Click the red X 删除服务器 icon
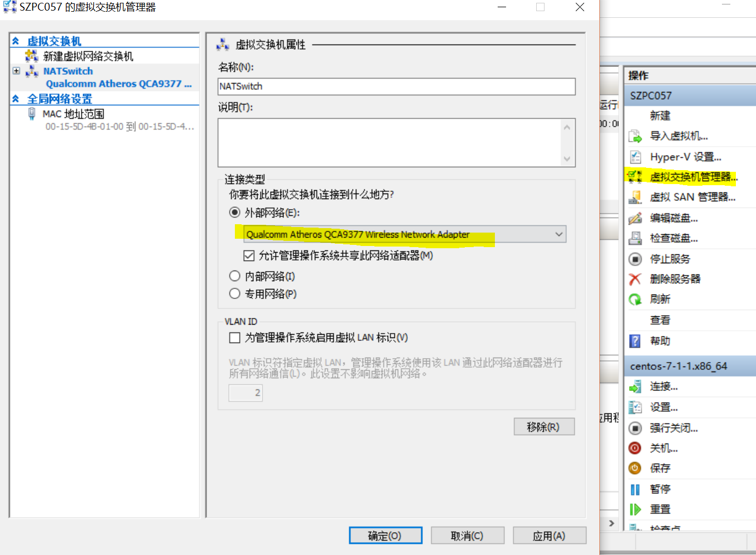The width and height of the screenshot is (756, 555). tap(635, 279)
